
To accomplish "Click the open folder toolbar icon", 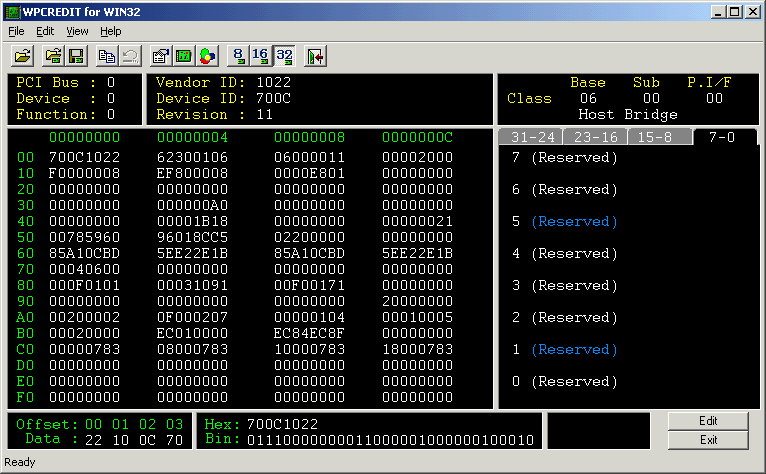I will pyautogui.click(x=22, y=56).
